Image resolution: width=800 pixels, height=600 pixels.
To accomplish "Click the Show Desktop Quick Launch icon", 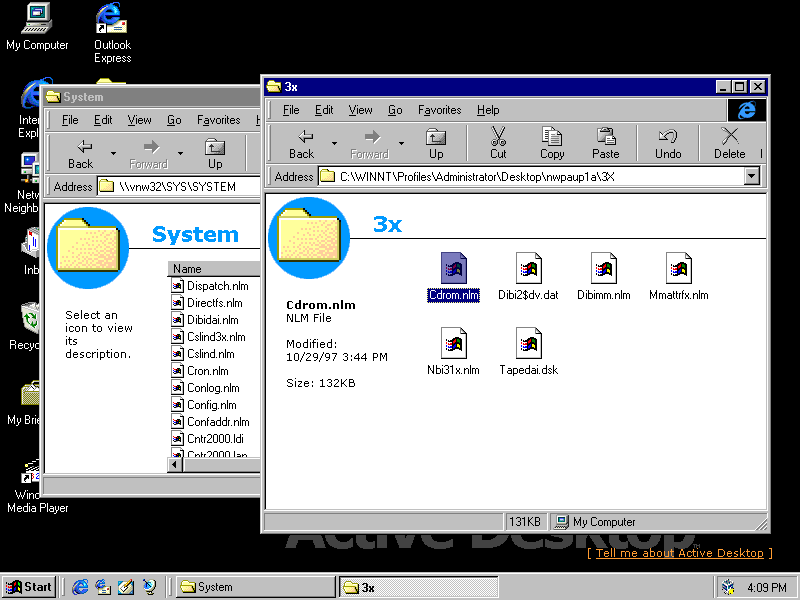I will [126, 587].
